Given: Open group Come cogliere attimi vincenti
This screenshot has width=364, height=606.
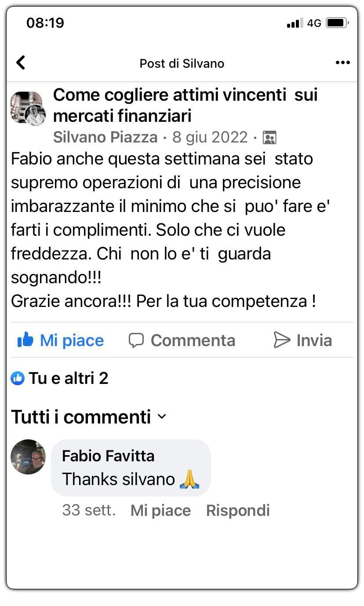Looking at the screenshot, I should tap(185, 105).
